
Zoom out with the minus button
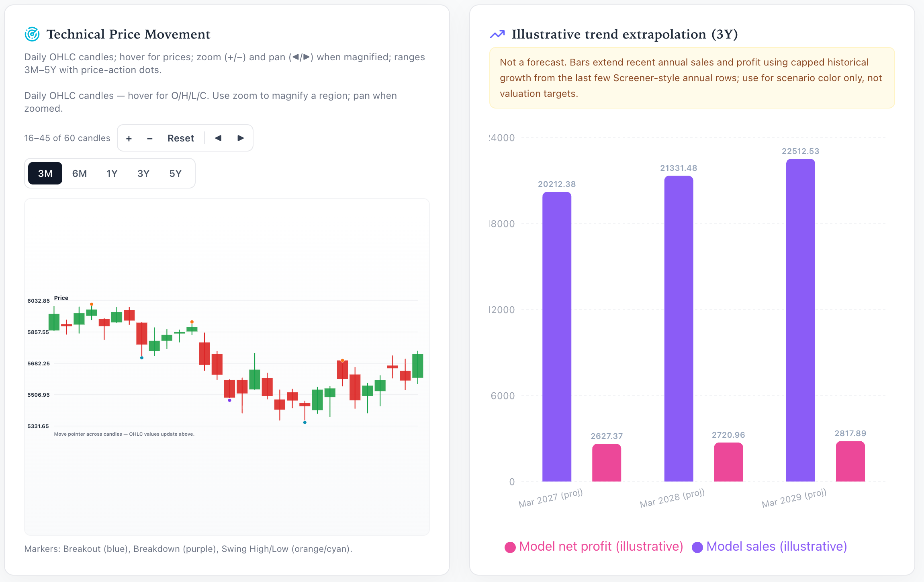click(x=150, y=138)
